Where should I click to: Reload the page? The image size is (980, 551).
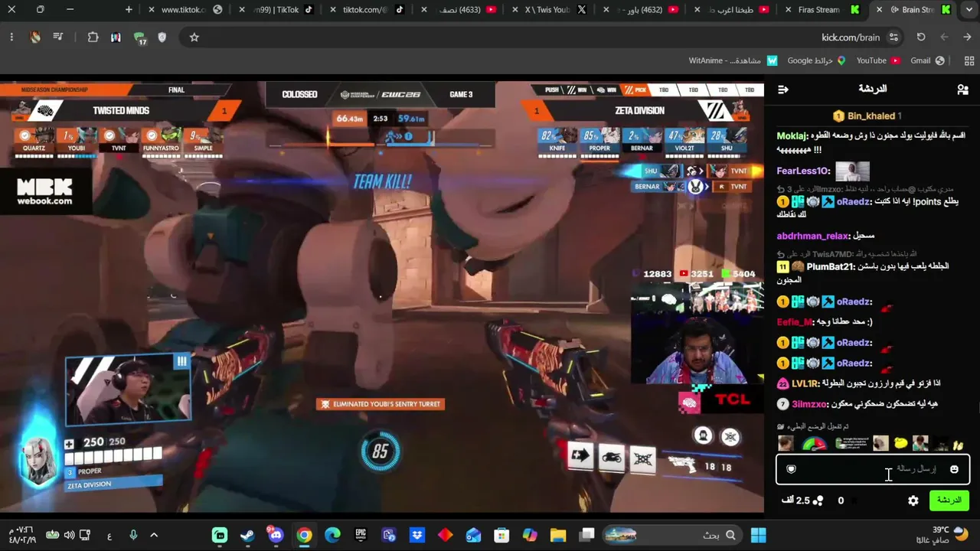pos(921,37)
